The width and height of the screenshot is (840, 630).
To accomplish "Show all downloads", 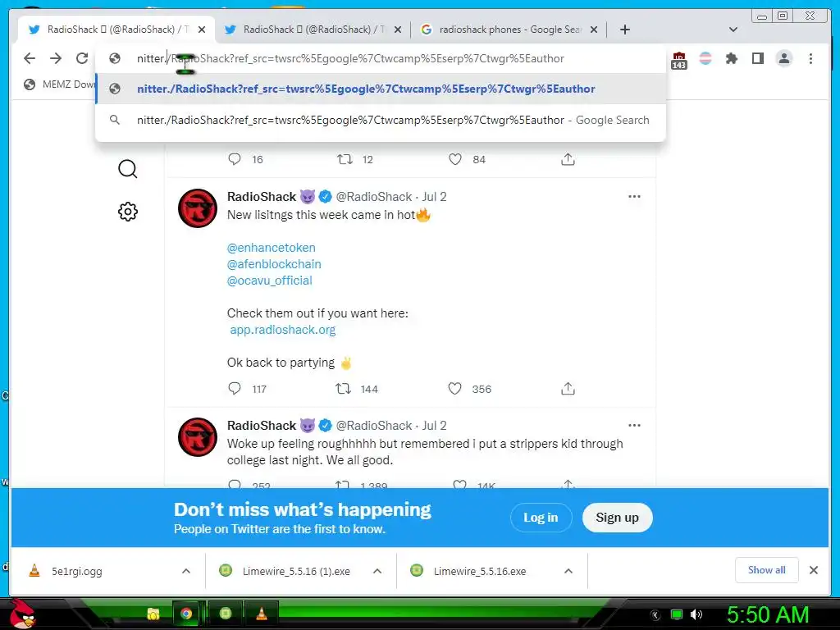I will [x=767, y=570].
